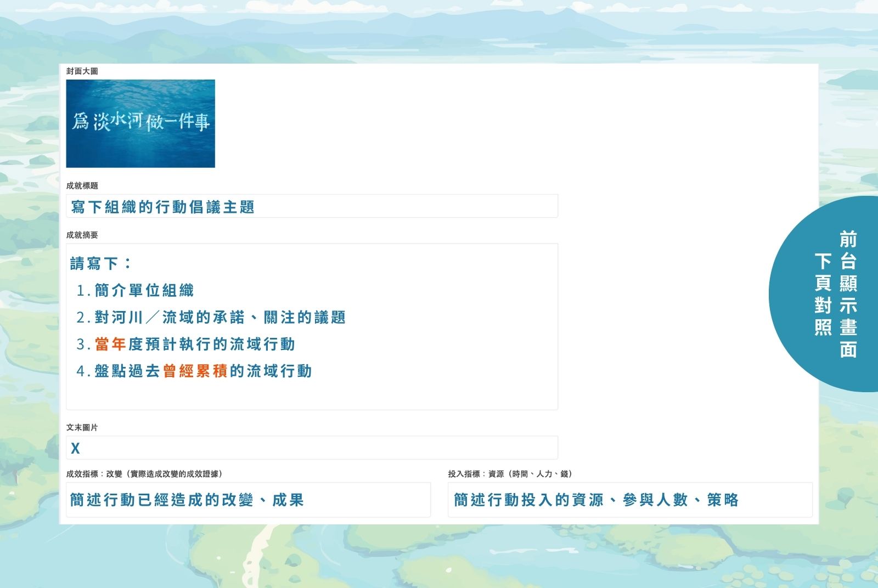This screenshot has height=588, width=878.
Task: Click the 文末圖片 input field
Action: tap(312, 448)
